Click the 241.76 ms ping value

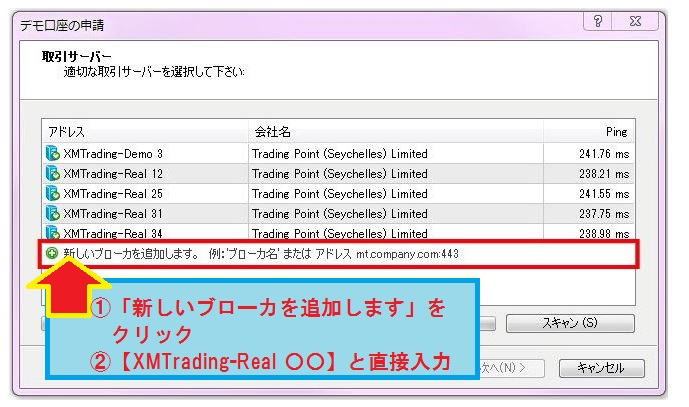pyautogui.click(x=604, y=154)
